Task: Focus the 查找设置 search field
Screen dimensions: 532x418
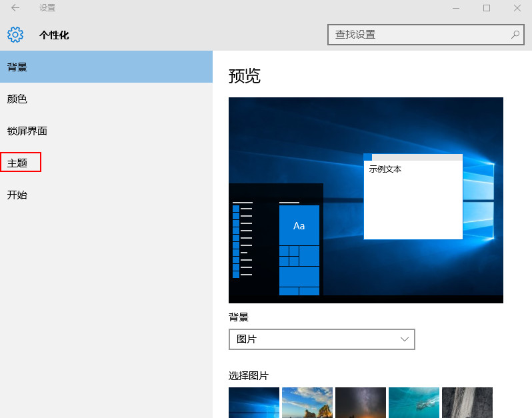Action: (420, 35)
